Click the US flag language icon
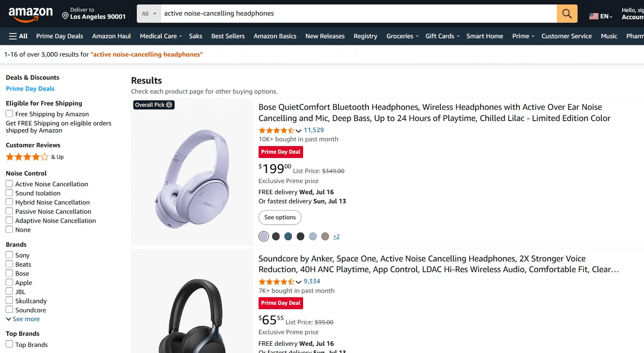Image resolution: width=644 pixels, height=353 pixels. tap(594, 17)
